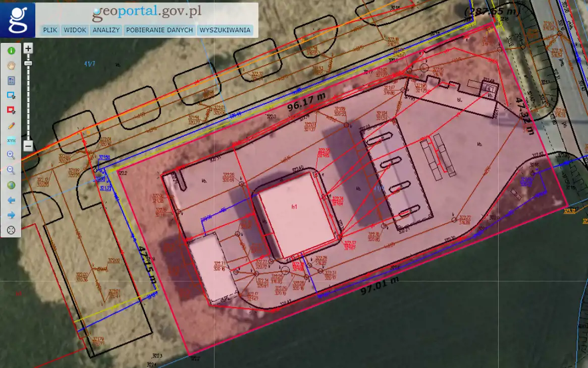
Task: Click the zoom slider handle
Action: [28, 63]
